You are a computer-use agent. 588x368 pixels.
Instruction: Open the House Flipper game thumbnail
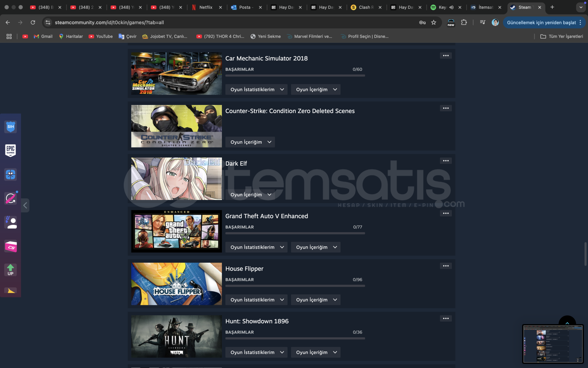click(177, 284)
